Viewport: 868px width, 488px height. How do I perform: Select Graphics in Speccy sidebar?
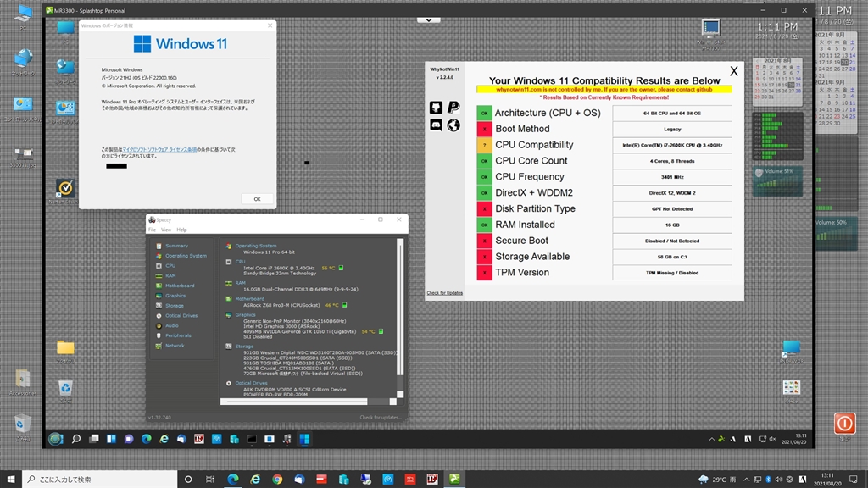click(175, 296)
